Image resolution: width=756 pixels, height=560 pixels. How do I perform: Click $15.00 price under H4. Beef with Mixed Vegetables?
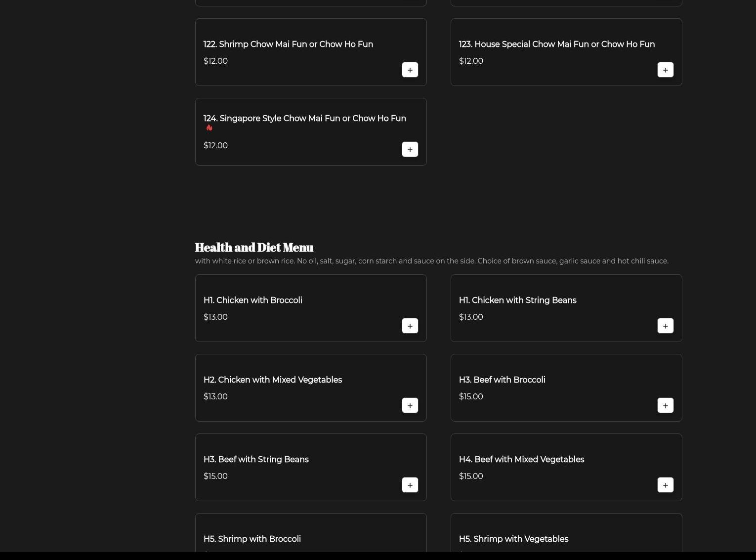(471, 476)
